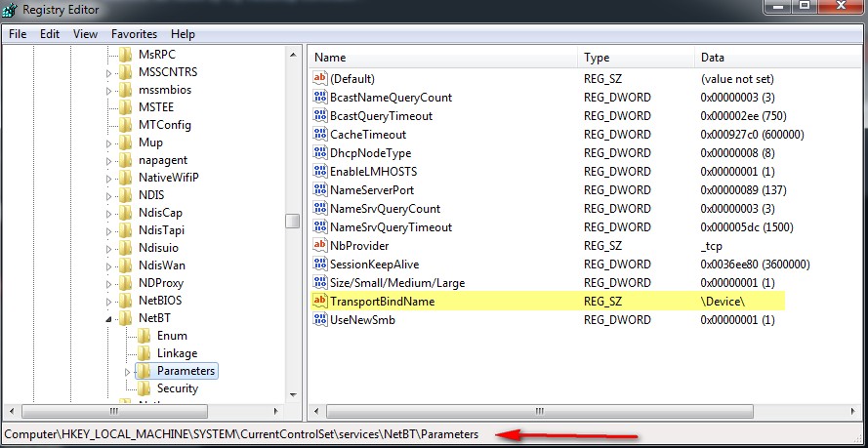Open the File menu
The height and width of the screenshot is (448, 868).
18,34
